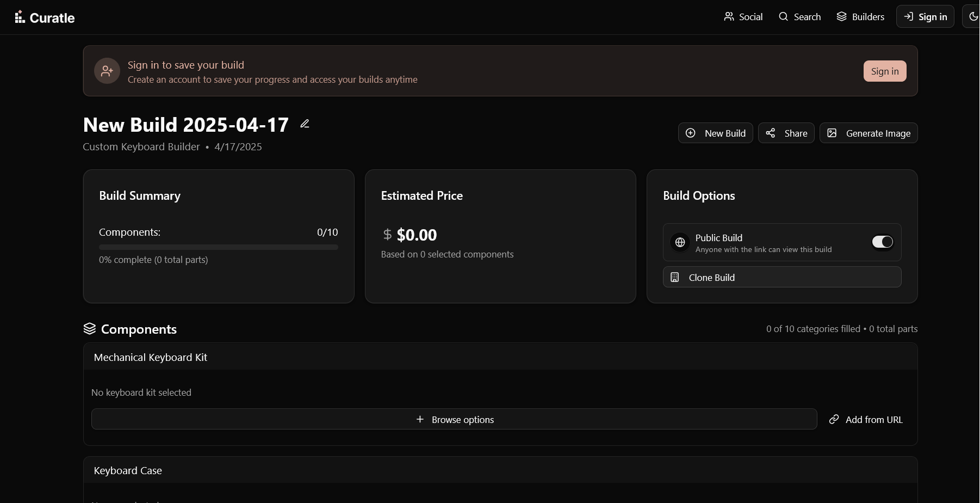Click the globe icon beside Public Build
Image resolution: width=980 pixels, height=503 pixels.
pos(680,242)
